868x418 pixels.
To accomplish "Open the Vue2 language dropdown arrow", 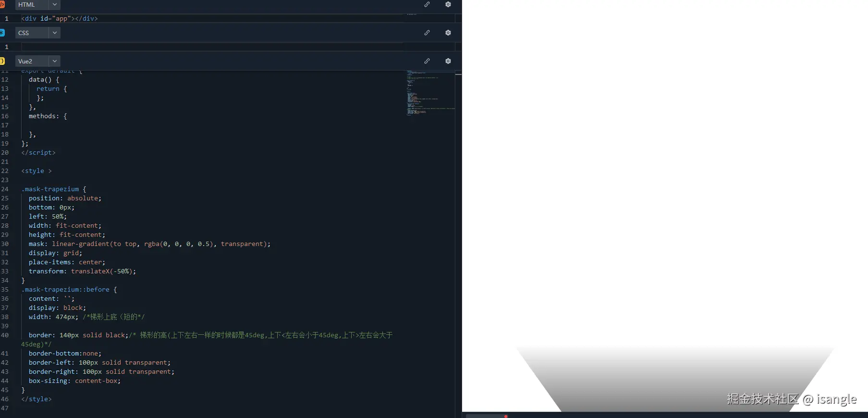I will point(54,61).
